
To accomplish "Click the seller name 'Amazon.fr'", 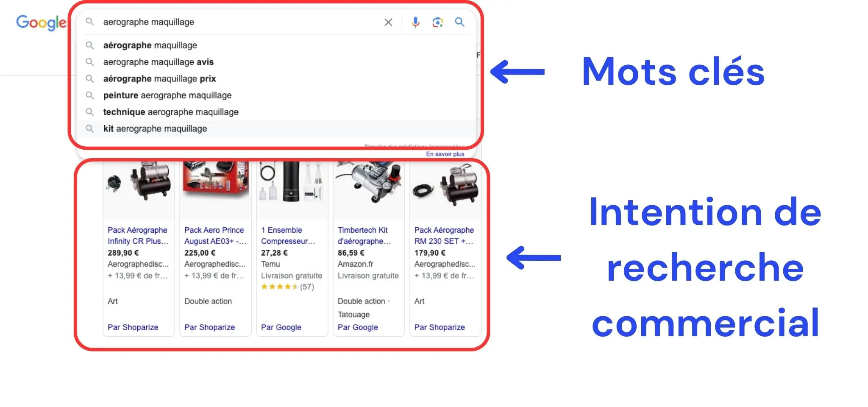I will (355, 264).
